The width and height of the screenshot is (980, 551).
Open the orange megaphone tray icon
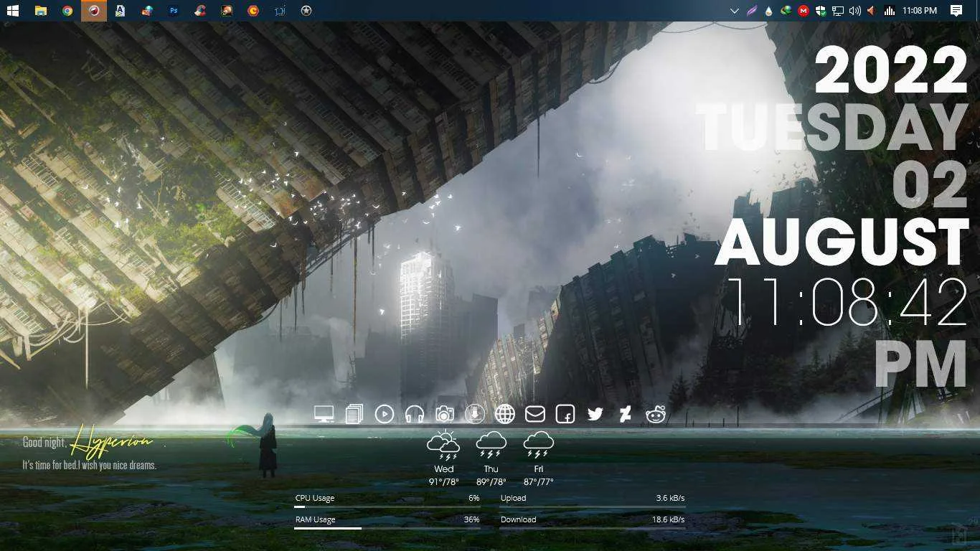pos(872,11)
